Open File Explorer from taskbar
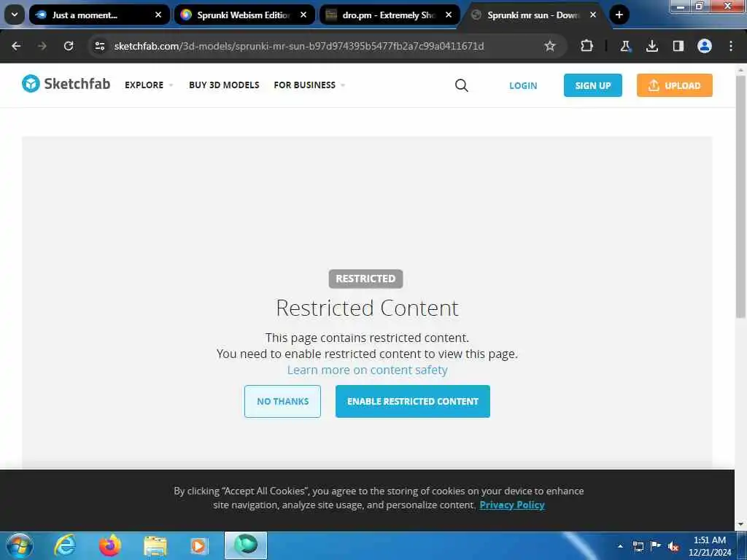Screen dimensions: 747x560 (x=155, y=545)
